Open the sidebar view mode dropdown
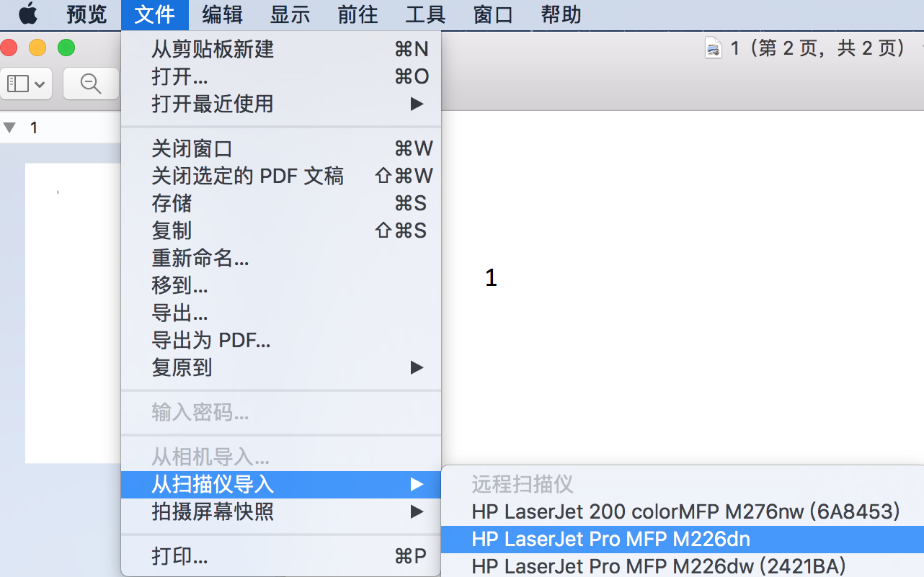The height and width of the screenshot is (577, 924). click(26, 84)
